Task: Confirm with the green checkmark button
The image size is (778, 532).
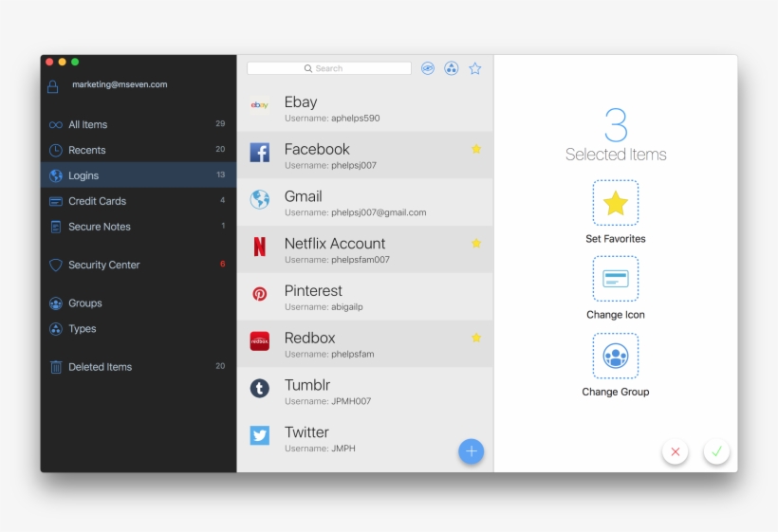Action: point(716,451)
